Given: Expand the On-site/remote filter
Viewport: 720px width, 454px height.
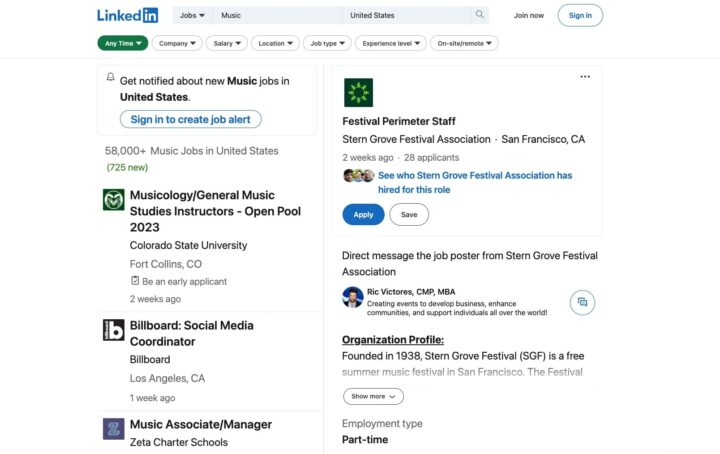Looking at the screenshot, I should 464,43.
